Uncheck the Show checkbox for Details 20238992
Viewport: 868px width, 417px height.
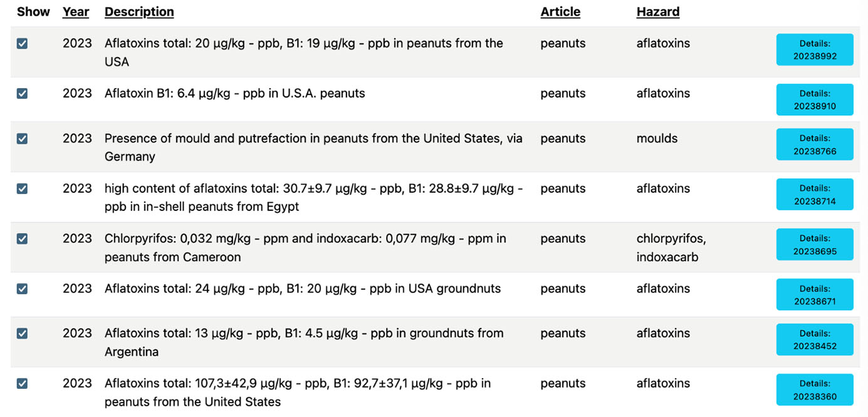[x=22, y=44]
